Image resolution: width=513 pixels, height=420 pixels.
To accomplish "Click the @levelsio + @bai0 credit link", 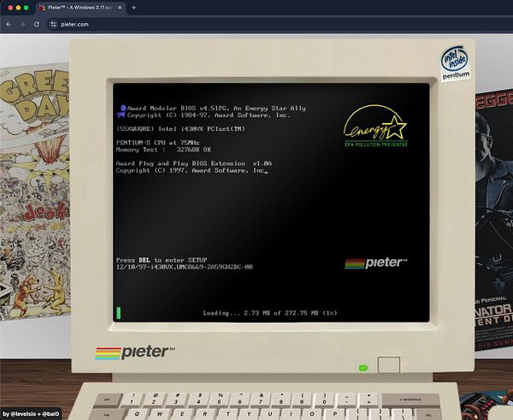I will (31, 414).
